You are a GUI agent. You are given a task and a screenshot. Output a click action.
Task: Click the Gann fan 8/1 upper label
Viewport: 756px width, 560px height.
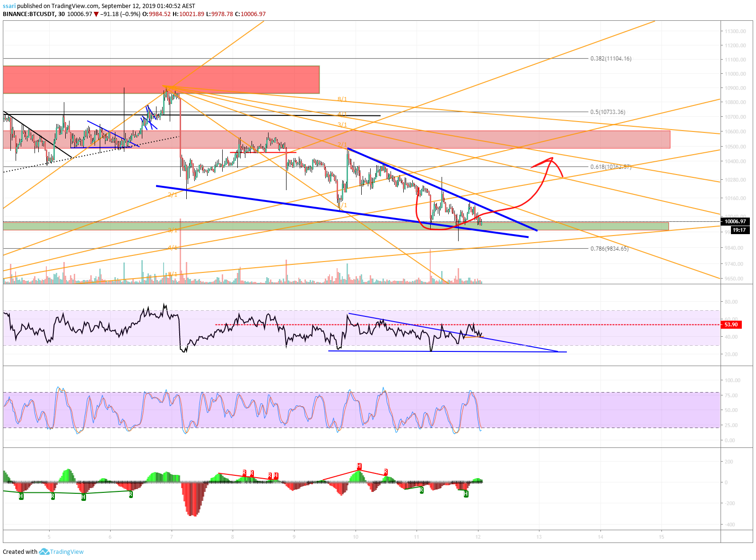point(342,99)
